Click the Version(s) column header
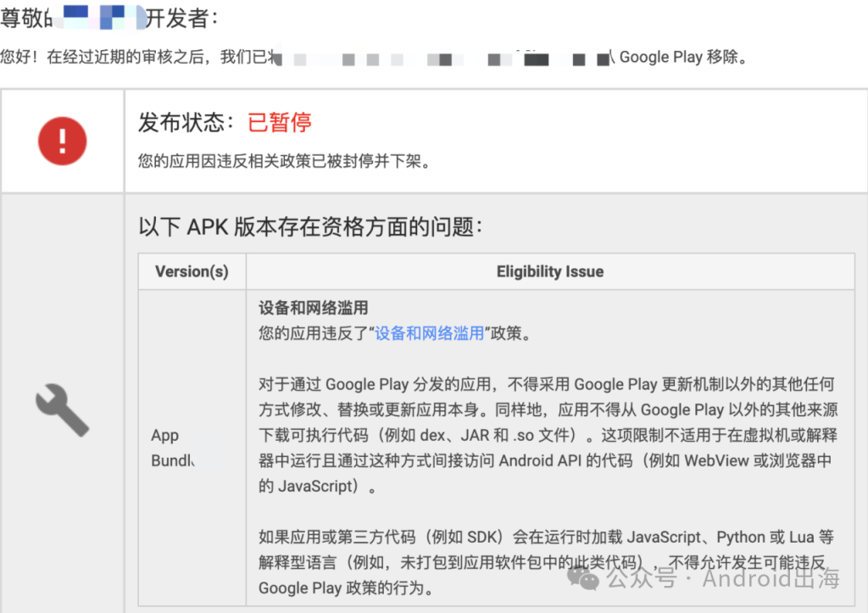Screen dimensions: 868x613 click(x=192, y=271)
